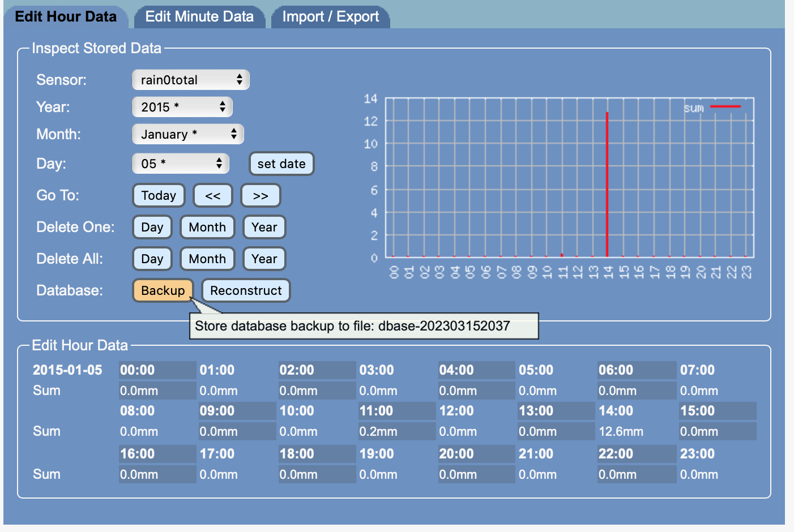Image resolution: width=794 pixels, height=532 pixels.
Task: Edit the 01:00 Sum value
Action: pyautogui.click(x=237, y=391)
